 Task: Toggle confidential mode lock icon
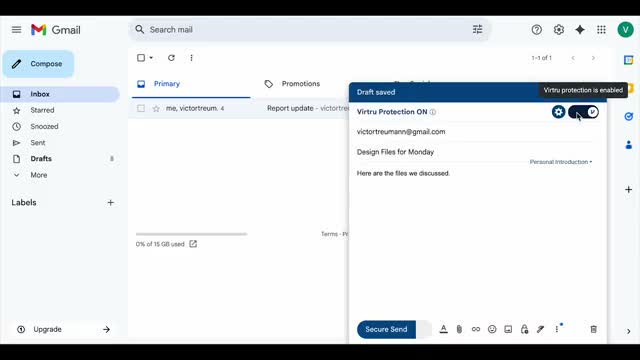[524, 329]
